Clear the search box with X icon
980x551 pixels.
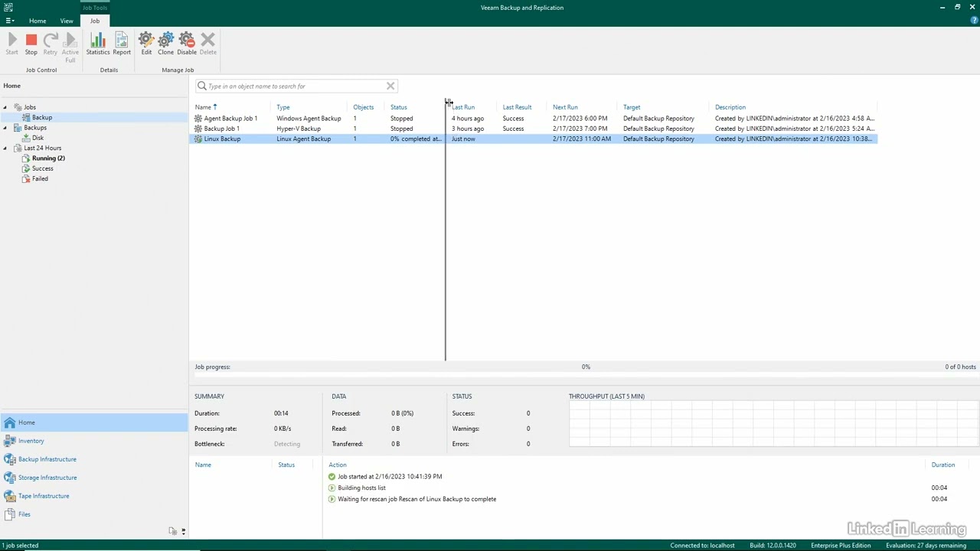coord(390,86)
